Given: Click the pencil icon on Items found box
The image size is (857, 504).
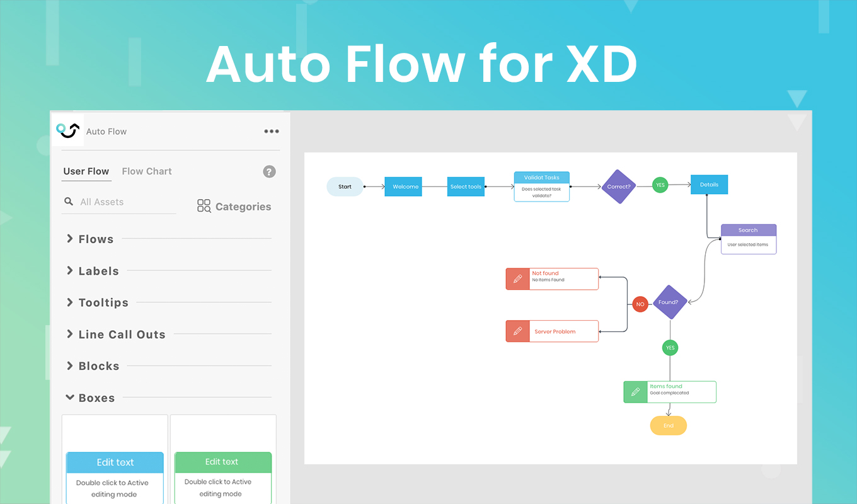Looking at the screenshot, I should (x=636, y=392).
